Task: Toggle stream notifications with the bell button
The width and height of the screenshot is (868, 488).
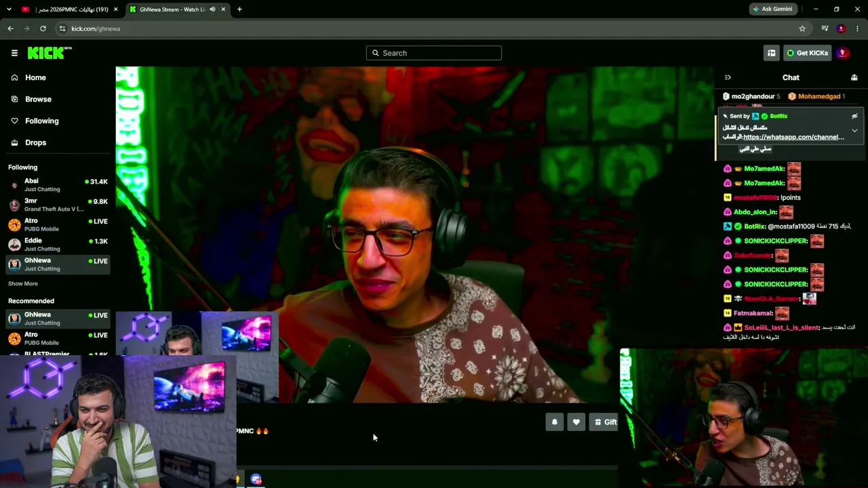Action: (555, 422)
